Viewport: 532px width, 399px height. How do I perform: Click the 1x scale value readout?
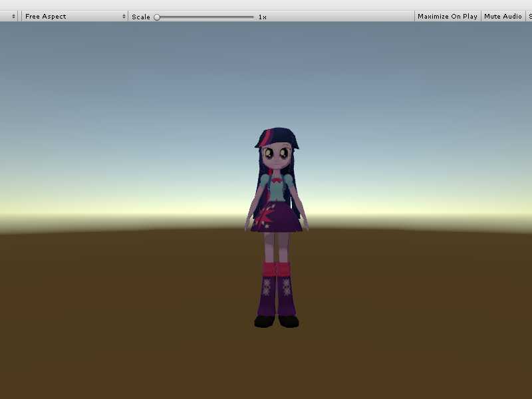pyautogui.click(x=262, y=17)
